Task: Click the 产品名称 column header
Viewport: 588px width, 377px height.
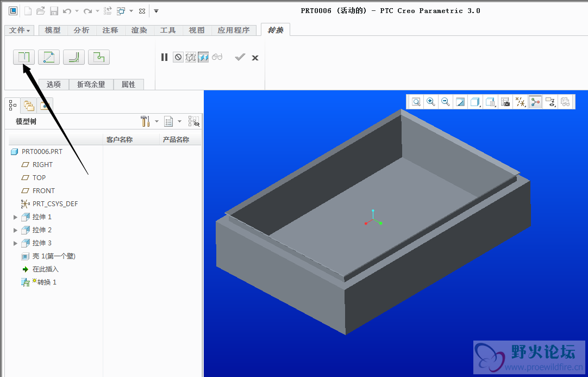Action: [180, 140]
